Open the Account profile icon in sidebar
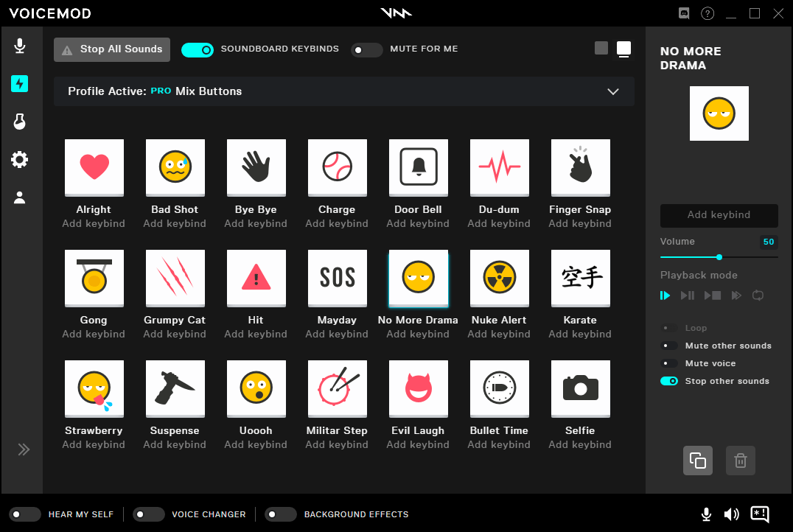 click(x=20, y=197)
